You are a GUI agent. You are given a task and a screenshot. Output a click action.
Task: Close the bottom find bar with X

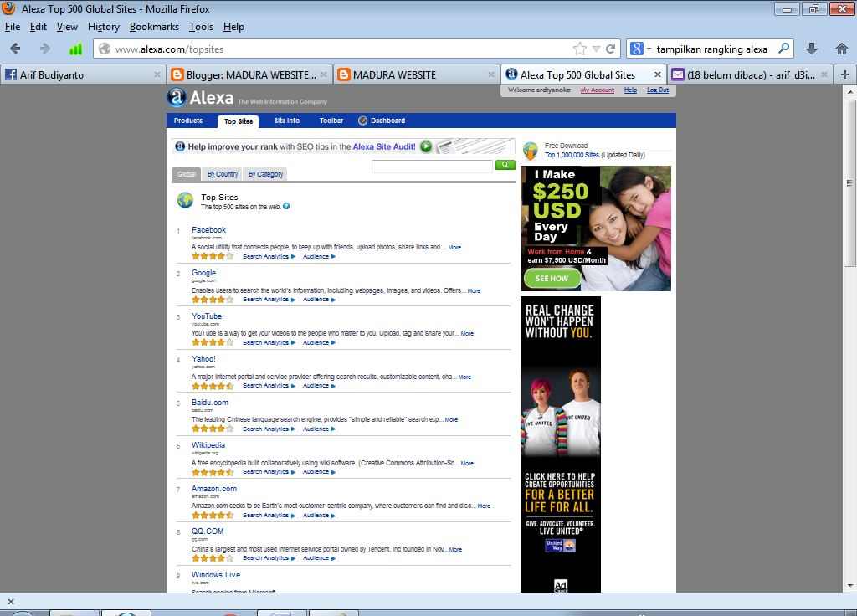[x=10, y=602]
